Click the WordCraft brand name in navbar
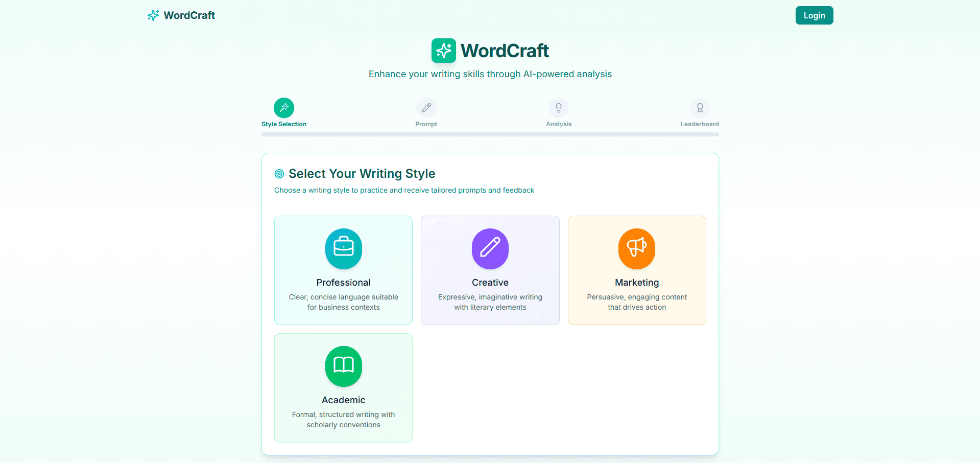The width and height of the screenshot is (980, 463). [x=189, y=15]
